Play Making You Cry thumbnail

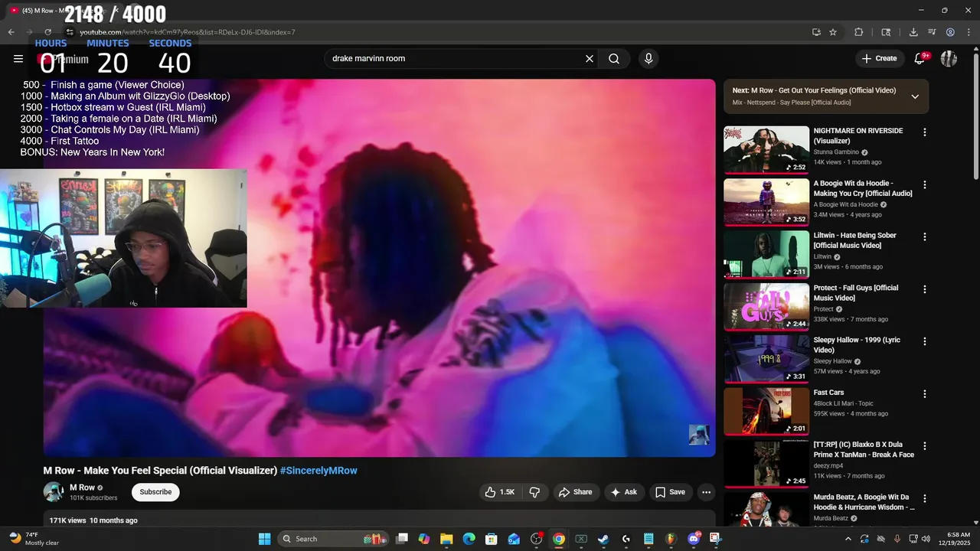(x=766, y=202)
